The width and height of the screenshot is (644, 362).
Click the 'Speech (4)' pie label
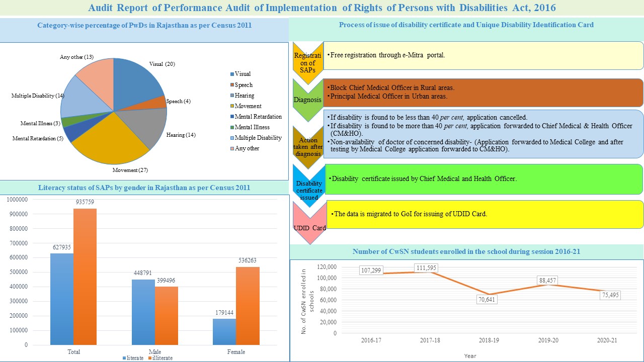tap(179, 102)
